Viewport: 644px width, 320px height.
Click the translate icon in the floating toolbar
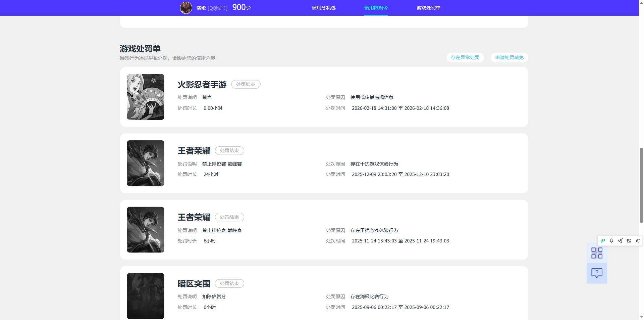coord(629,241)
